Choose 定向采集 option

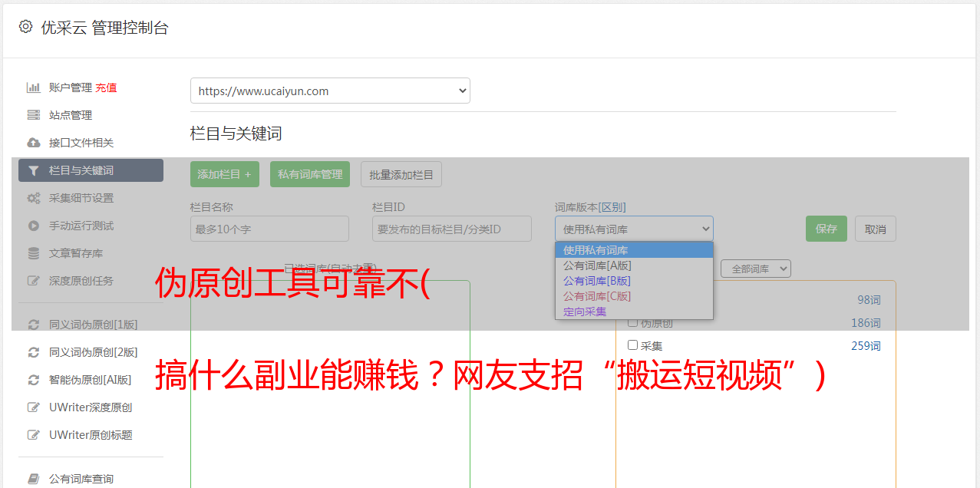point(634,312)
